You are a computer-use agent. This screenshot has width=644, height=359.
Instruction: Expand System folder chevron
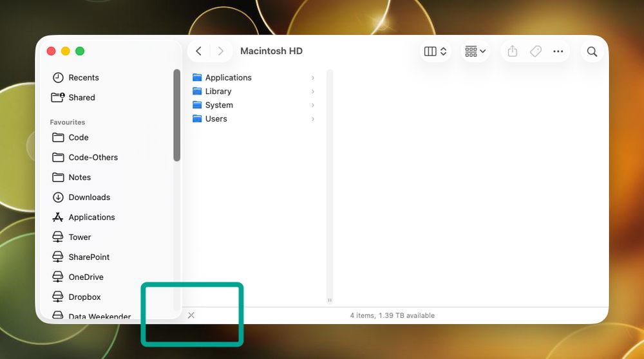(x=313, y=105)
